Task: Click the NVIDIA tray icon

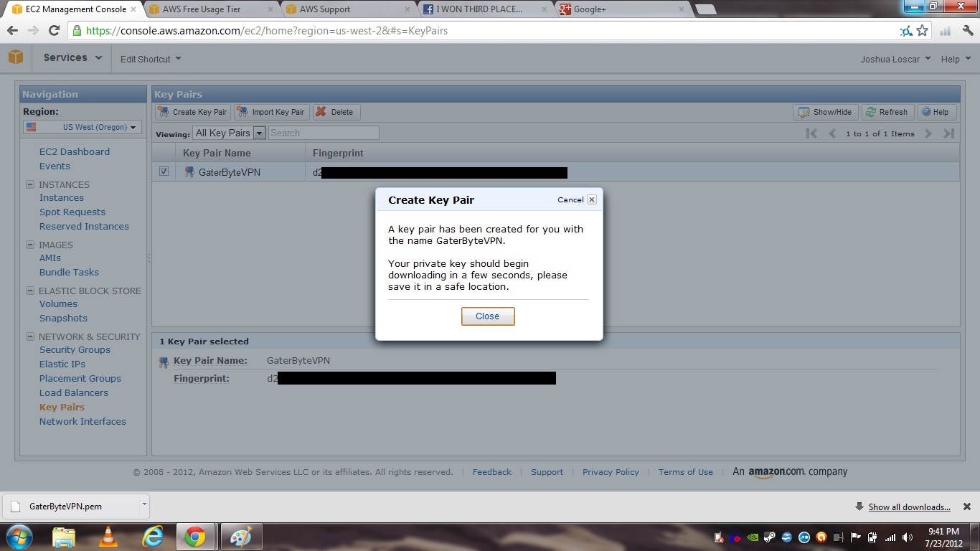Action: click(753, 537)
